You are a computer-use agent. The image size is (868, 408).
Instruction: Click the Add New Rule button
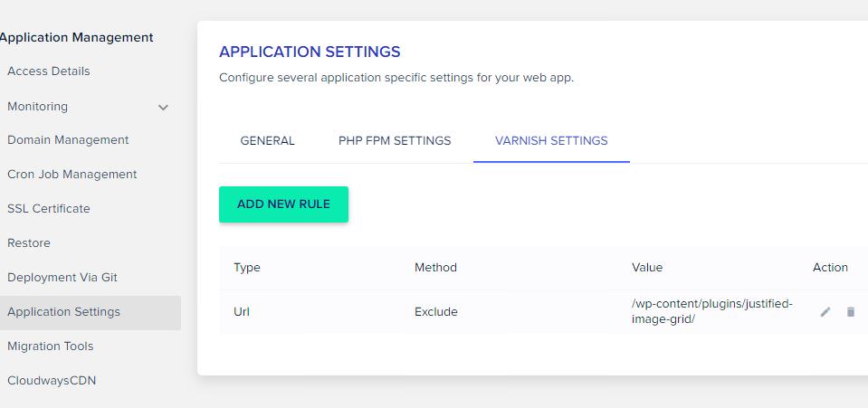(283, 204)
